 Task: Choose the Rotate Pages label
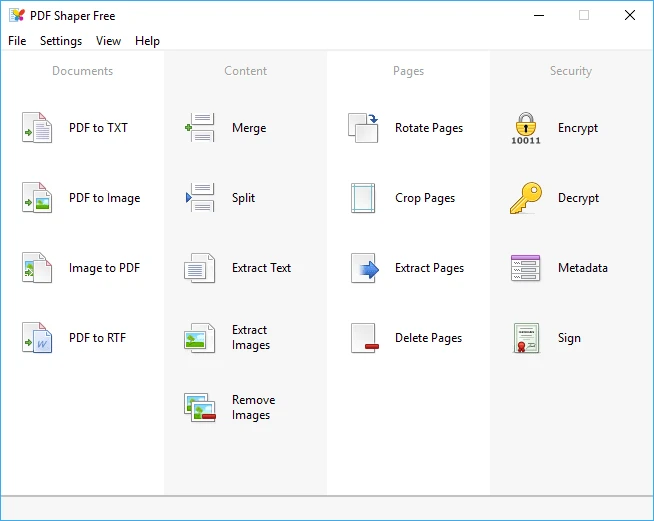(429, 128)
